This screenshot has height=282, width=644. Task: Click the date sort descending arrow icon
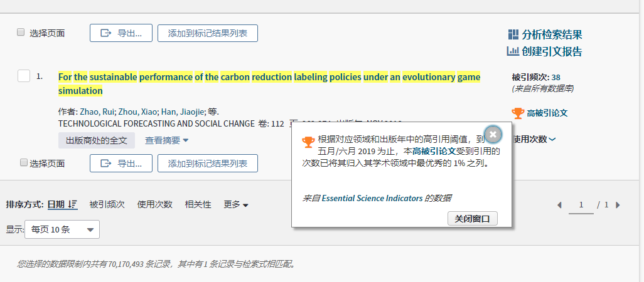click(x=73, y=204)
